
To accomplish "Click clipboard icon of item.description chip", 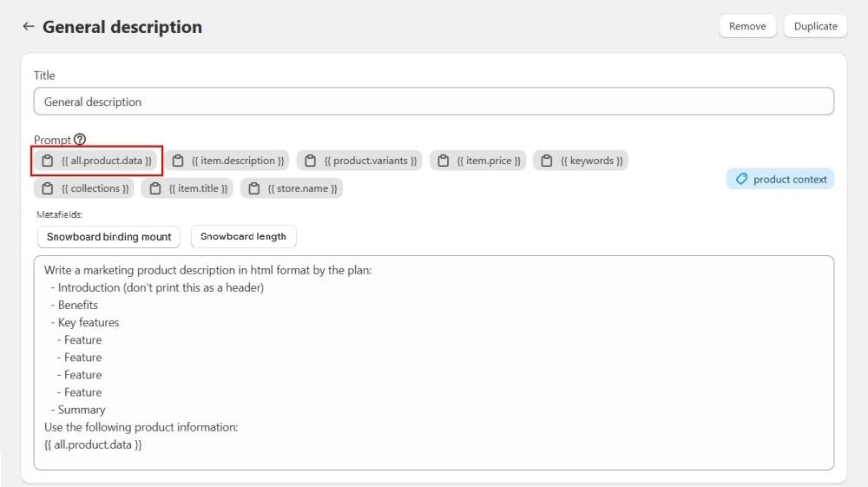I will [x=178, y=161].
